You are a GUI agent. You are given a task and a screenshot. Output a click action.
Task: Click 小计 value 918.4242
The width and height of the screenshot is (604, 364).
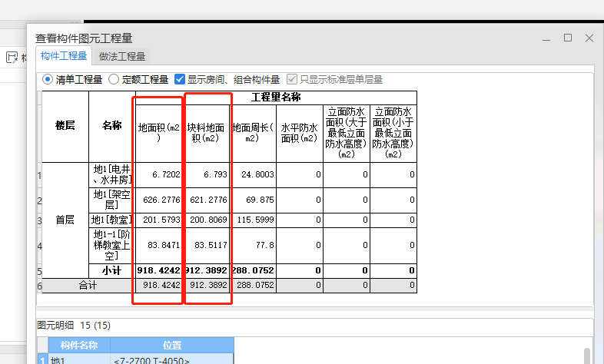point(159,271)
